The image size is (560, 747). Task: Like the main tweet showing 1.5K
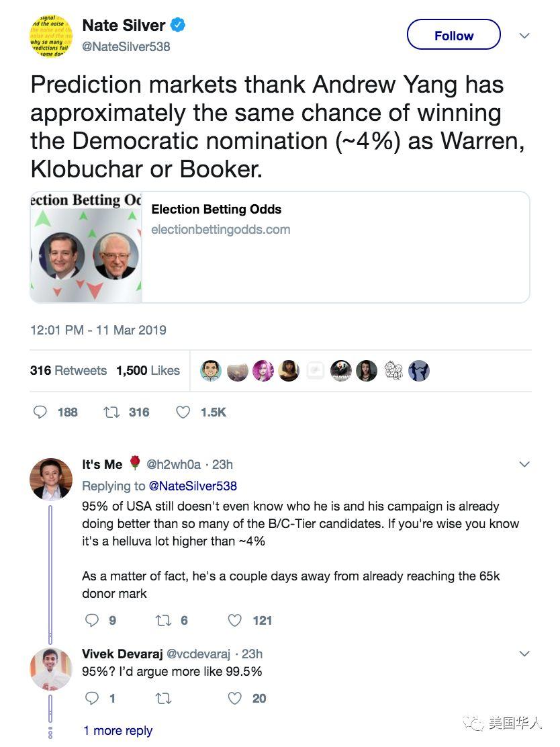click(183, 412)
